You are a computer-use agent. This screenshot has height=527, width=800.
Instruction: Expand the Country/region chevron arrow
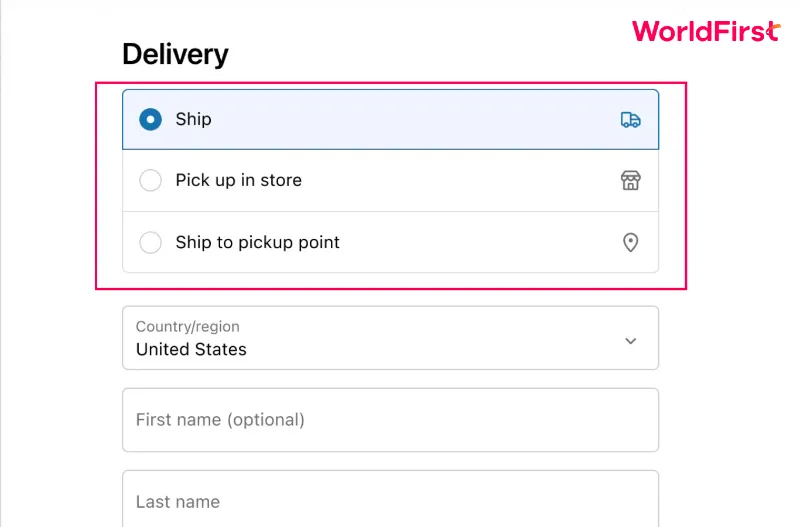[x=631, y=341]
